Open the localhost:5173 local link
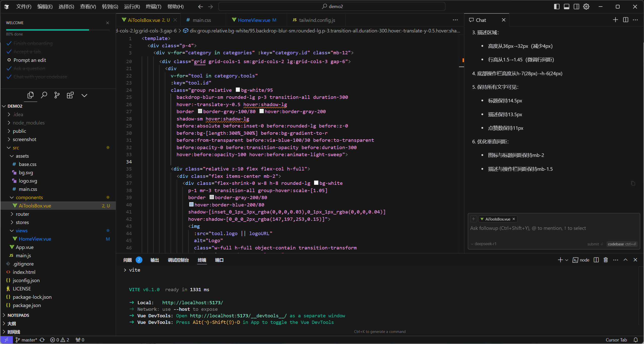The width and height of the screenshot is (644, 344). (x=193, y=303)
